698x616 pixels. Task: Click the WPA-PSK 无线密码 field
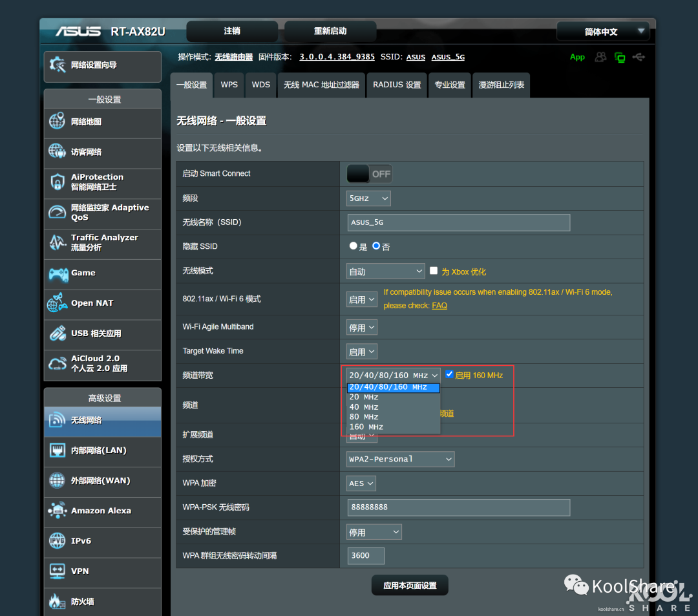[x=458, y=507]
